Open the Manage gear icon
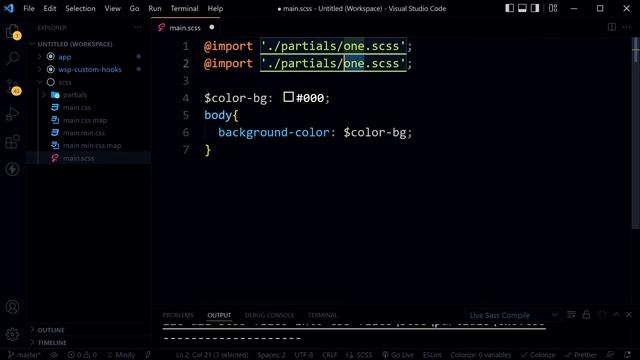 (13, 334)
